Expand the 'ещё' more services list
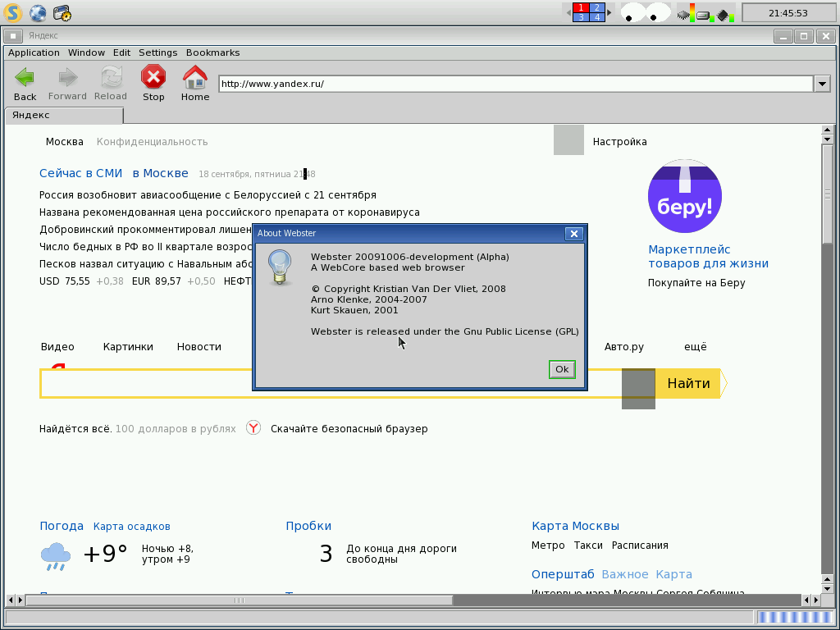840x630 pixels. click(695, 347)
